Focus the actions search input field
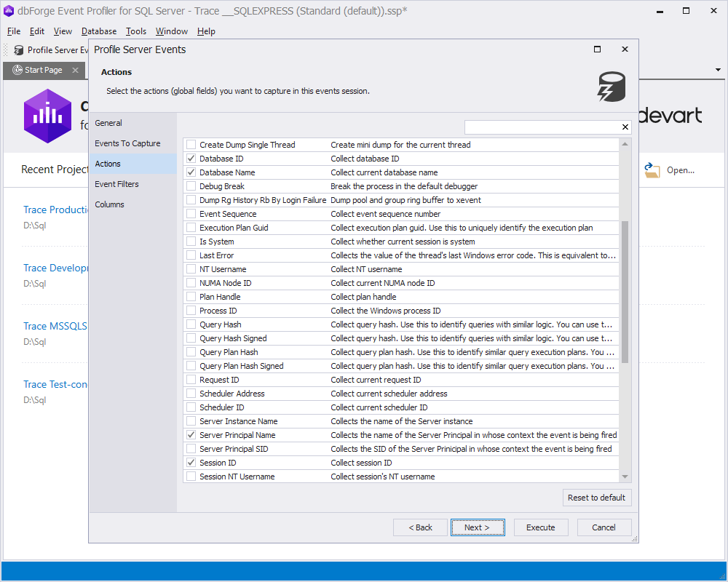The width and height of the screenshot is (728, 582). [x=542, y=127]
